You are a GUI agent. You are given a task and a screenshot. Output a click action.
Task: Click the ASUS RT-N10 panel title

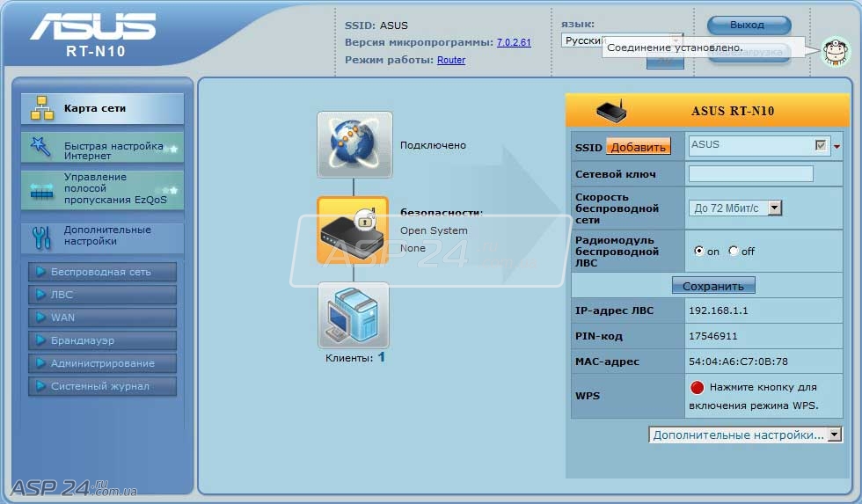click(x=732, y=111)
